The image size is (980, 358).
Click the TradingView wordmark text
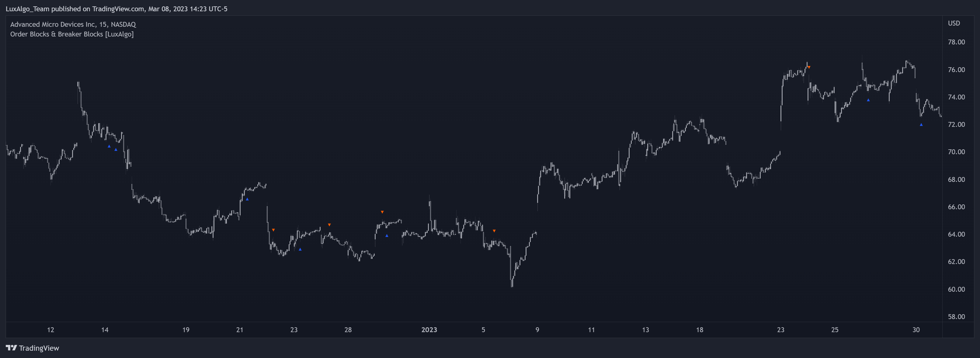39,348
